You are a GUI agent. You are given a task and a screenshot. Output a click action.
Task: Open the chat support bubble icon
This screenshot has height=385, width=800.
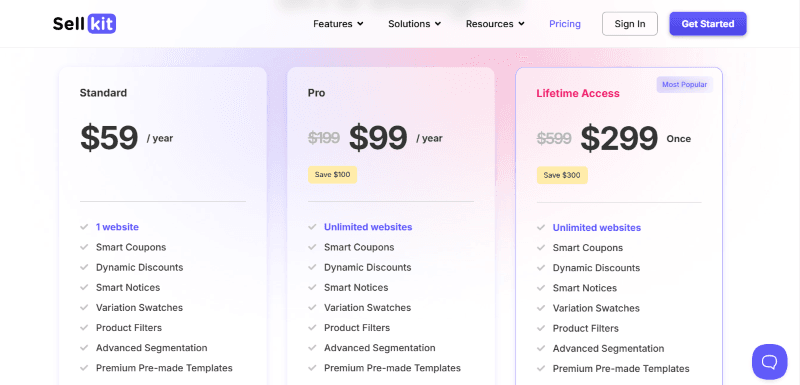click(769, 362)
